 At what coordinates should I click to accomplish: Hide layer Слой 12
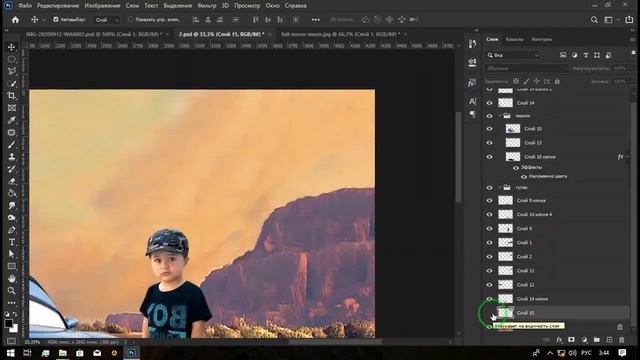[x=489, y=285]
